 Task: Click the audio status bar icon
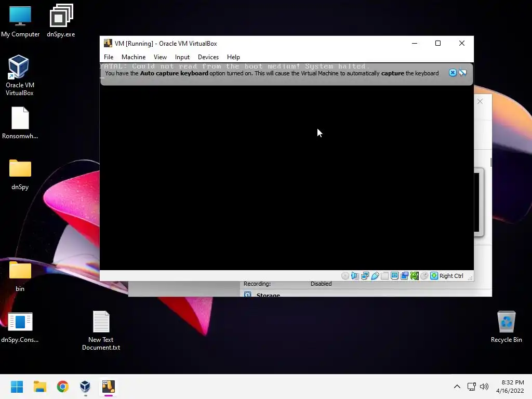click(x=355, y=276)
